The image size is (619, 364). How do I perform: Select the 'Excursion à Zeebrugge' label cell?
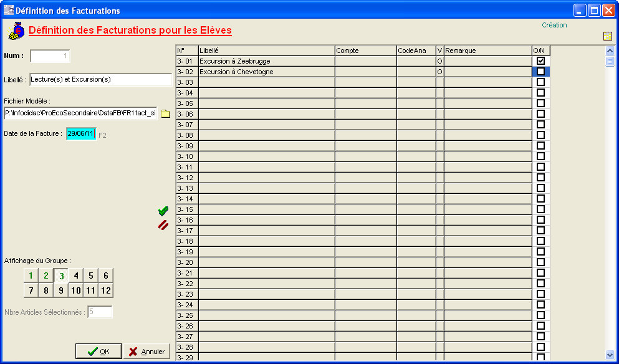[266, 61]
